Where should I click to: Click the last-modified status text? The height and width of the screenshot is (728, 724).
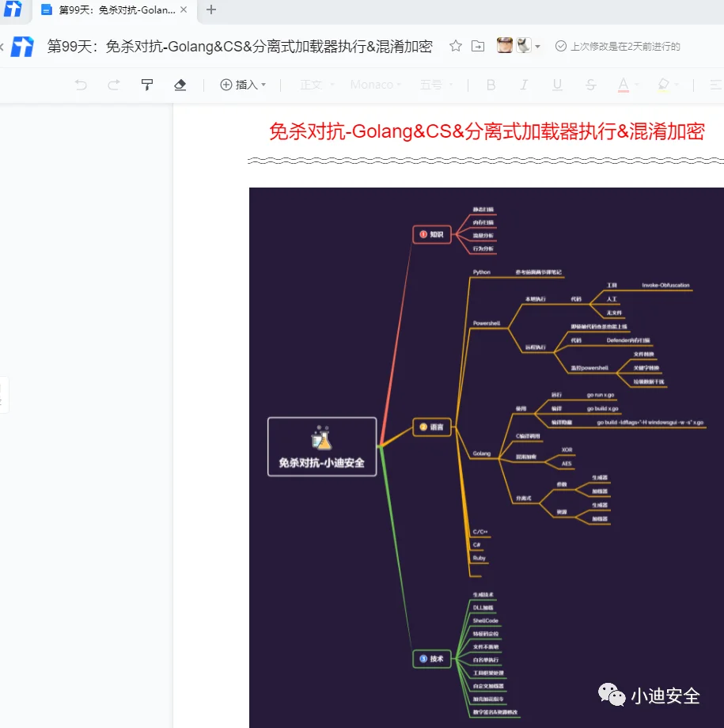tap(625, 47)
